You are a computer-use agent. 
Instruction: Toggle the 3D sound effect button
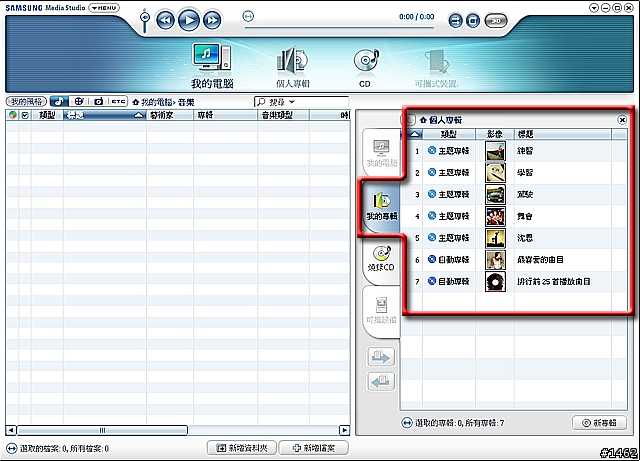[x=496, y=20]
